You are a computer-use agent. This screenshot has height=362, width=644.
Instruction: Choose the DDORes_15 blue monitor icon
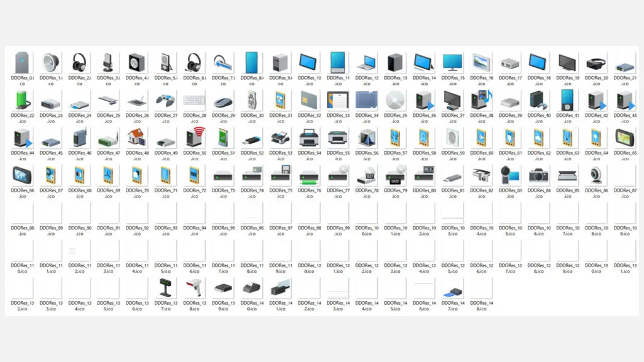(453, 63)
